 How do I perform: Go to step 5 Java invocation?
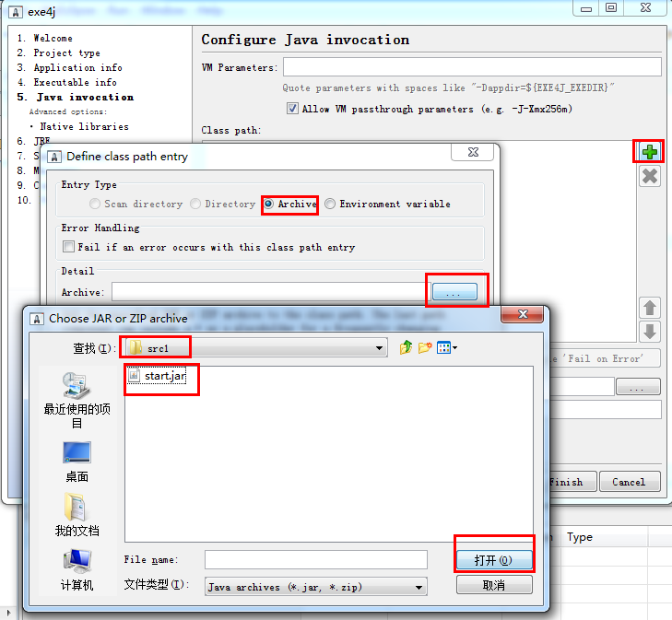click(x=75, y=98)
